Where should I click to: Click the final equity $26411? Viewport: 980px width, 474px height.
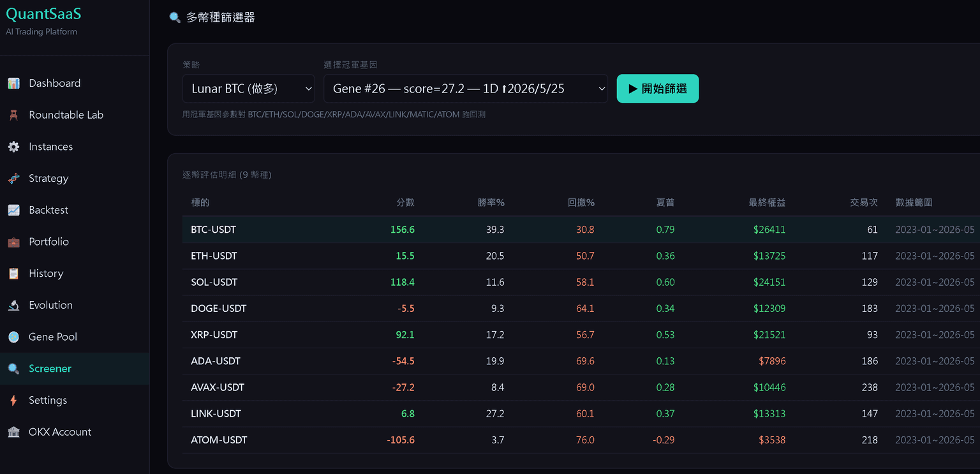769,230
